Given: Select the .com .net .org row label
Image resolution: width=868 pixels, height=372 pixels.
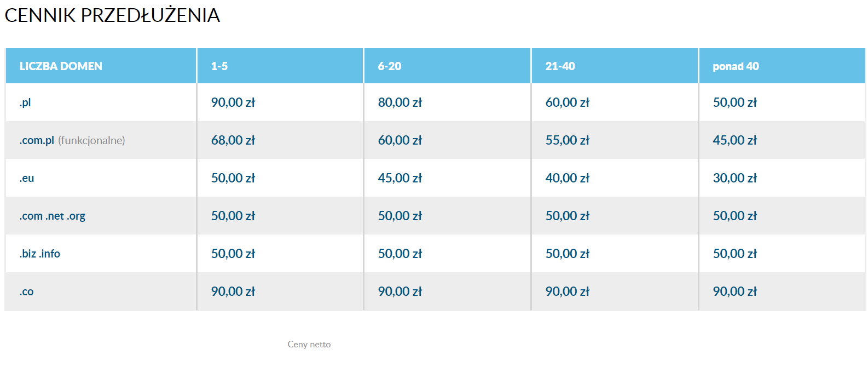Looking at the screenshot, I should [x=53, y=216].
